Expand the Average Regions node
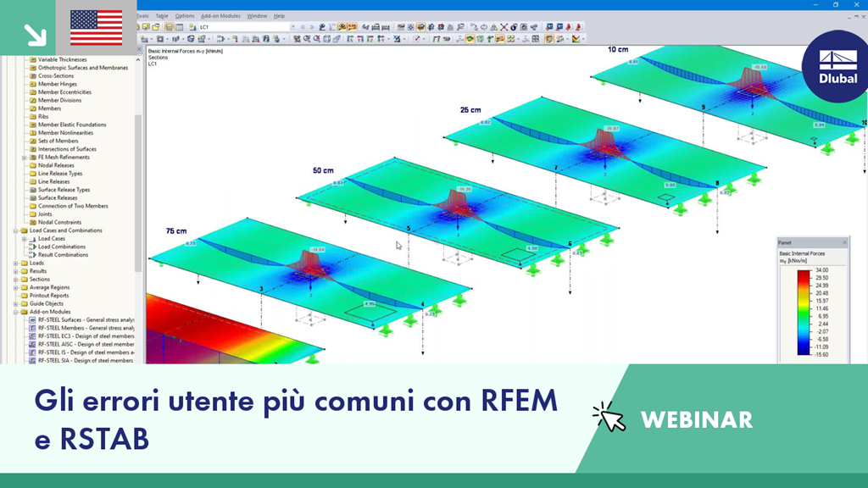The image size is (868, 488). [15, 288]
